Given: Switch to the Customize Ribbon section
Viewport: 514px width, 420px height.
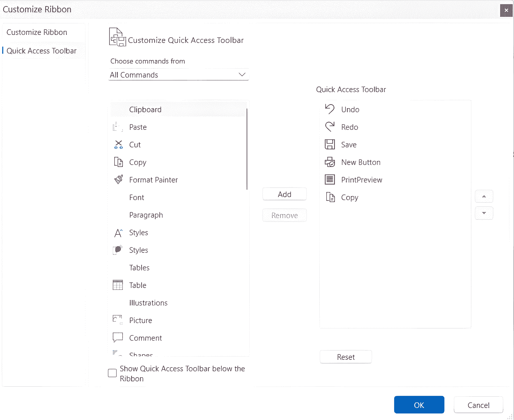Looking at the screenshot, I should [x=37, y=32].
